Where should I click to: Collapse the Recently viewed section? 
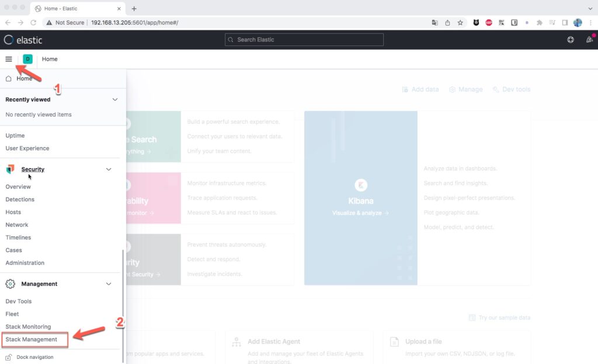115,99
